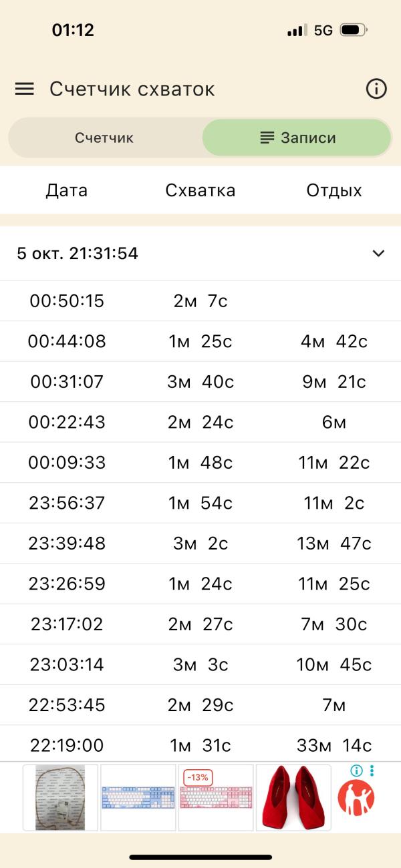Collapse the 5 окт. session chevron
401x868 pixels.
[x=378, y=254]
